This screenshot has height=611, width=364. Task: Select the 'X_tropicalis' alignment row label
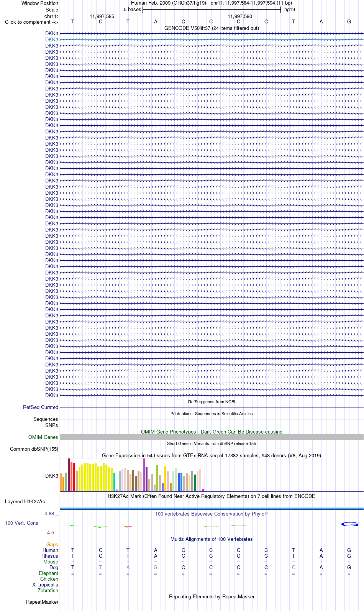(x=45, y=585)
